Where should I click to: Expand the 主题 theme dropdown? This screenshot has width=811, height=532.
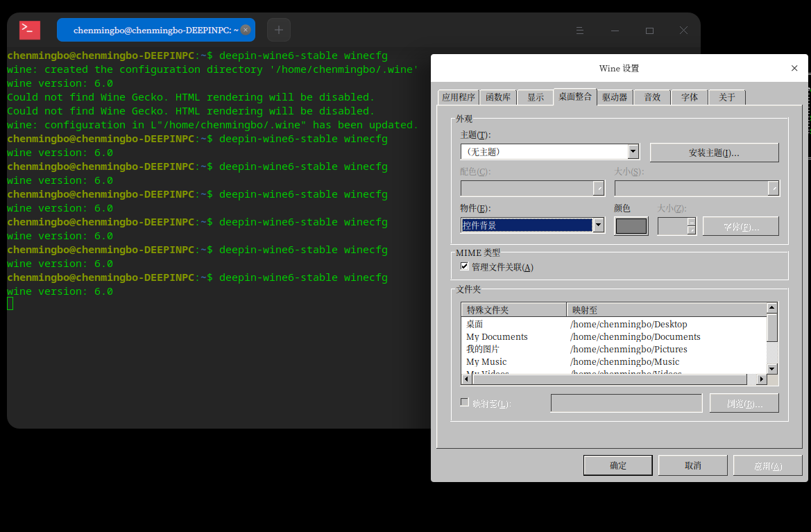coord(633,152)
